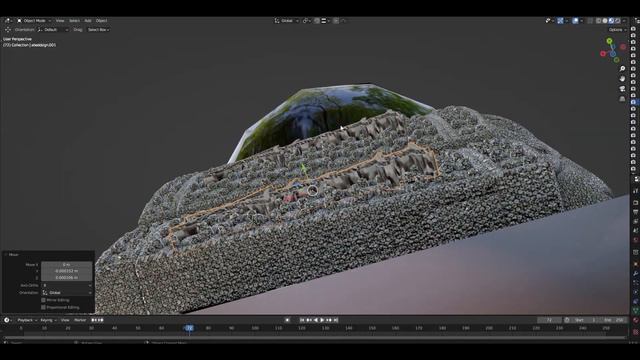This screenshot has height=360, width=640.
Task: Toggle viewport gizmos display
Action: coord(560,20)
